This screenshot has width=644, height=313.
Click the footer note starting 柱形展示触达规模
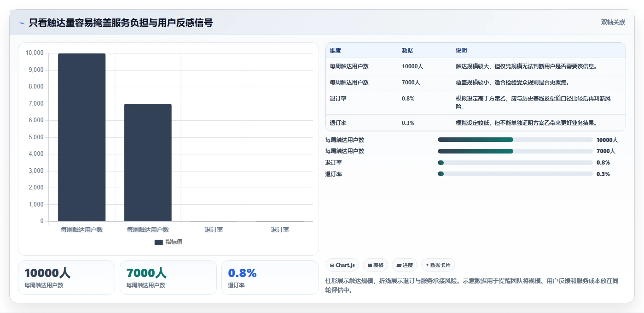(x=475, y=285)
